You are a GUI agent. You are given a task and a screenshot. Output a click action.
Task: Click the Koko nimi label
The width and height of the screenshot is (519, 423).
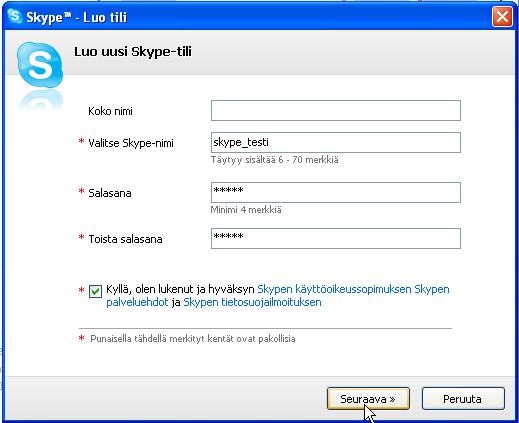click(x=110, y=111)
